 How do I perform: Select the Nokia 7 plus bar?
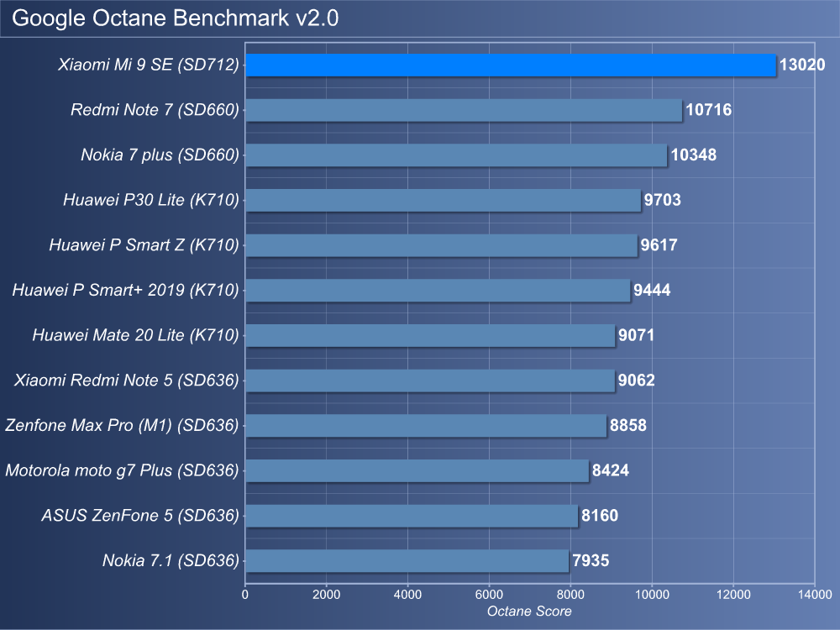click(x=456, y=155)
